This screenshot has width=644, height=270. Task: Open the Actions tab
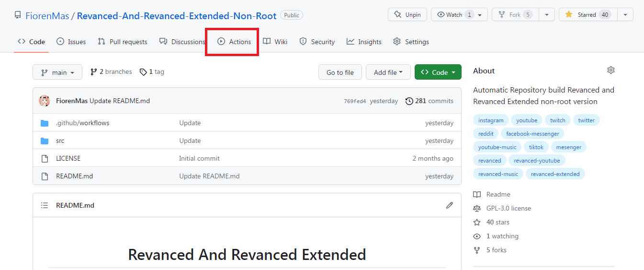(x=234, y=42)
